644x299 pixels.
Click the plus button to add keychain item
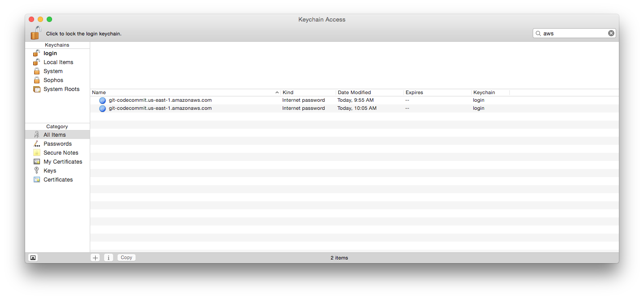click(95, 258)
